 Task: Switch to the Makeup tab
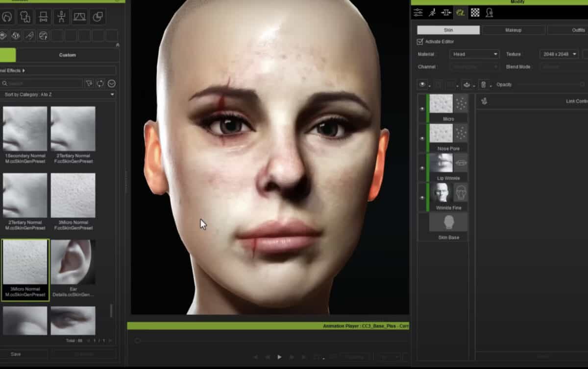(x=513, y=30)
